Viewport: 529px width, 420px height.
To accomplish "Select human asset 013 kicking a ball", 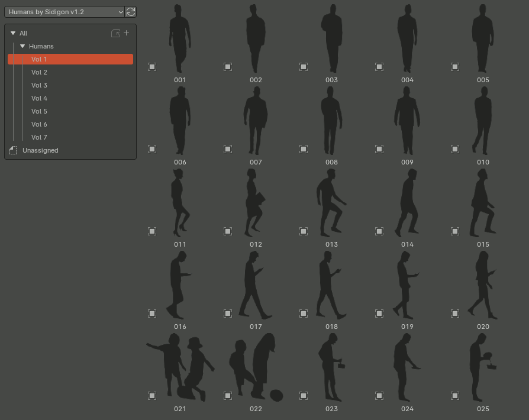I will pos(330,204).
